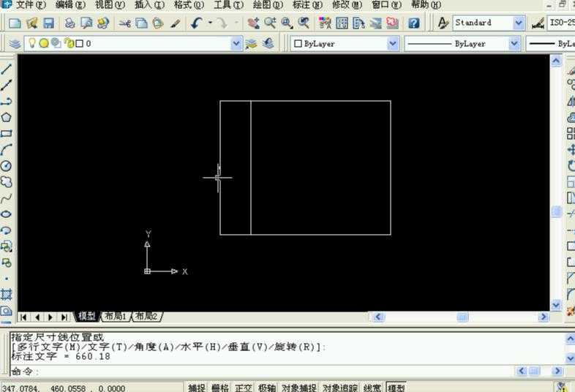
Task: Click the New file icon
Action: point(15,23)
